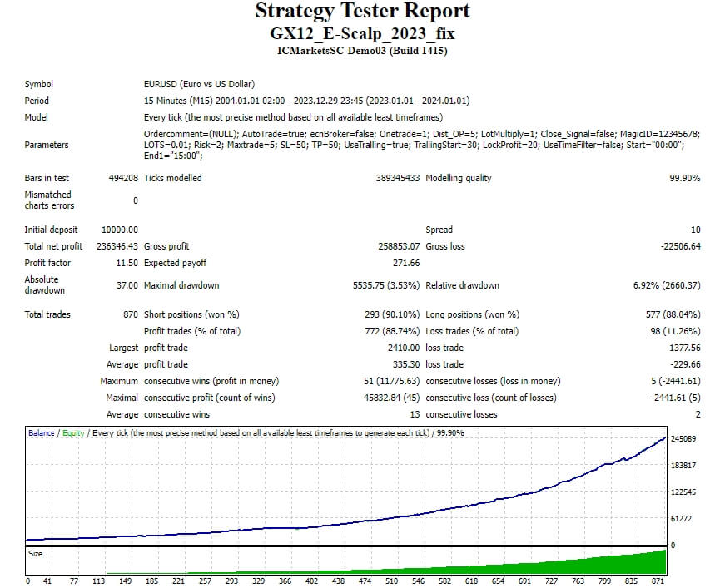This screenshot has height=588, width=710.
Task: Click the 'Relative drawdown' label
Action: [x=462, y=285]
